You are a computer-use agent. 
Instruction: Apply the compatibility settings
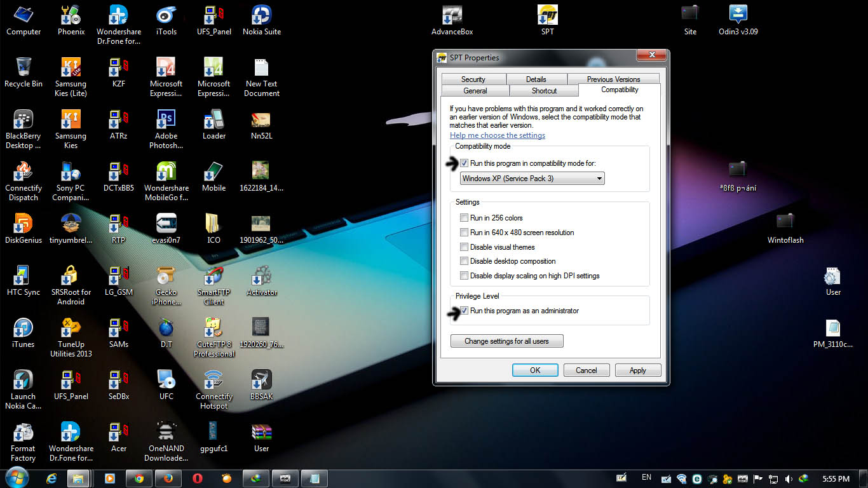coord(638,370)
